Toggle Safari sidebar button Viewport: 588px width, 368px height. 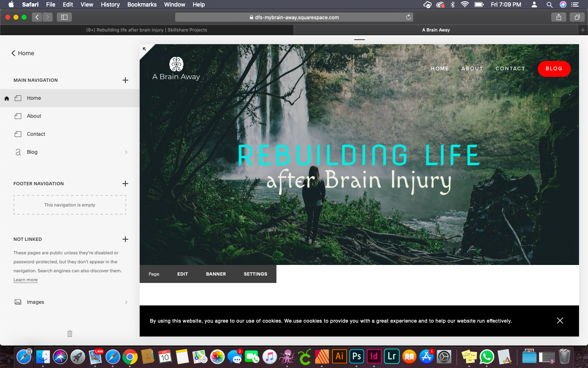coord(64,17)
